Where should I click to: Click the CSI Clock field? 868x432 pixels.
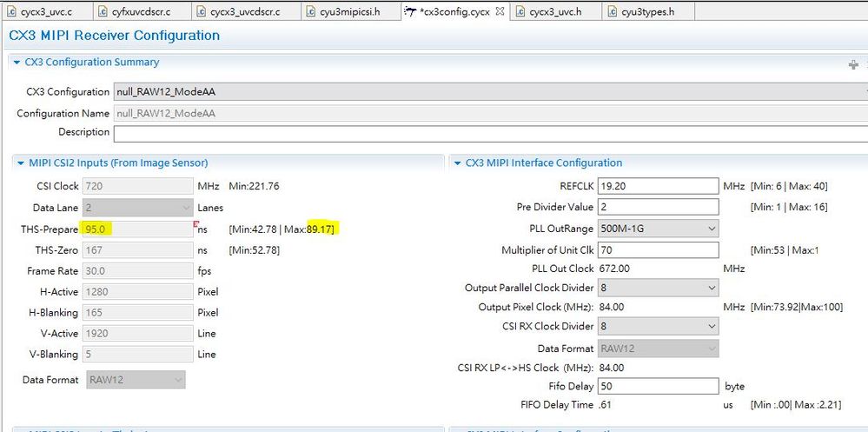click(x=138, y=186)
